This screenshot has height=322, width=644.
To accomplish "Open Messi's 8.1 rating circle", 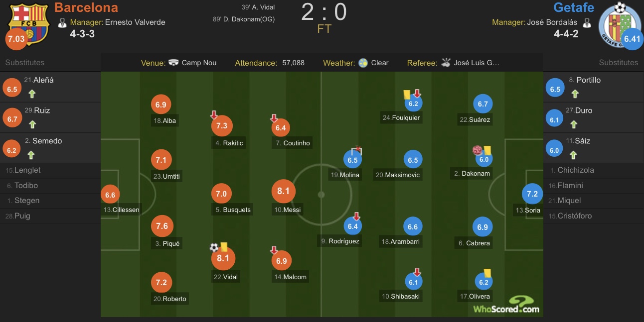I will (283, 191).
